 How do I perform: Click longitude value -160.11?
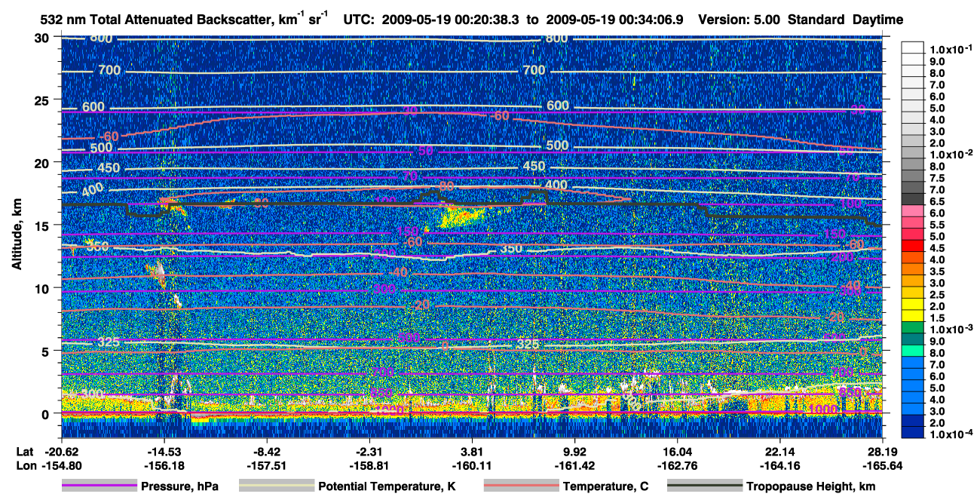point(473,465)
